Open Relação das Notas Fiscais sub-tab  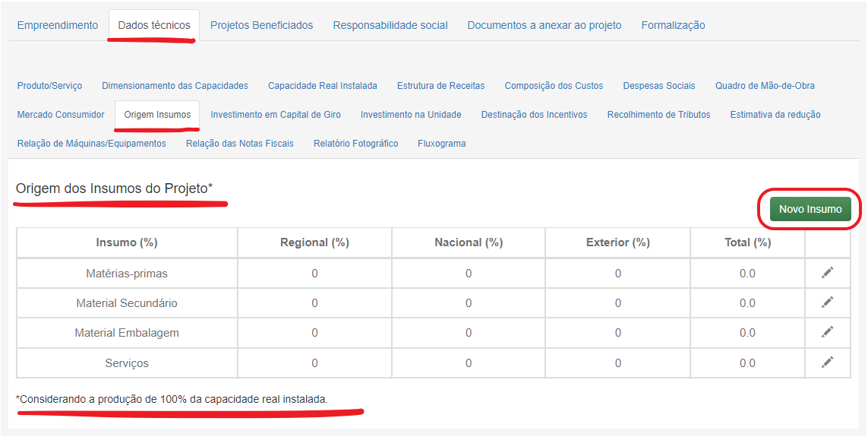(x=240, y=144)
